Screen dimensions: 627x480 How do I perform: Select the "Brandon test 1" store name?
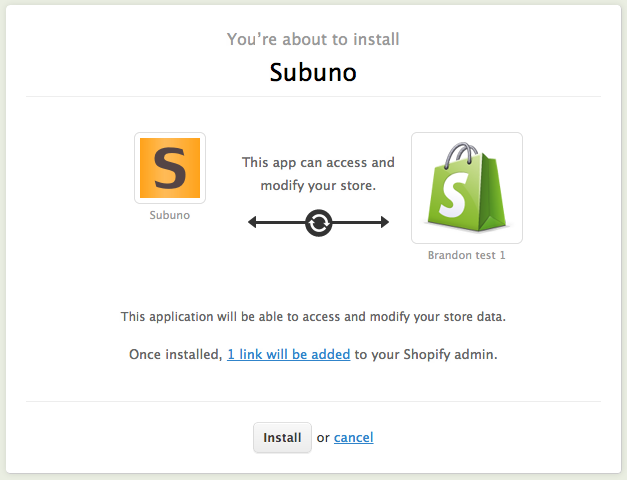(x=466, y=254)
